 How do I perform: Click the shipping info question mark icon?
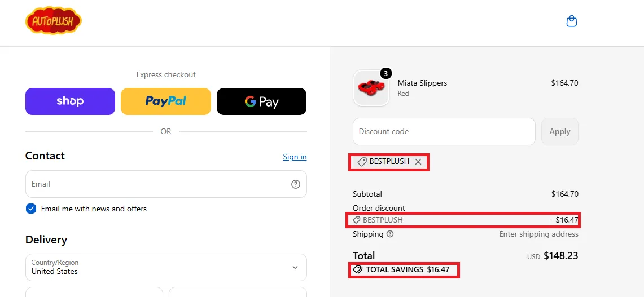click(x=390, y=234)
